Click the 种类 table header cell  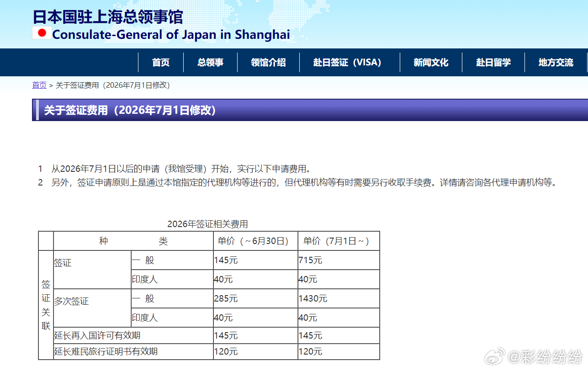point(133,241)
